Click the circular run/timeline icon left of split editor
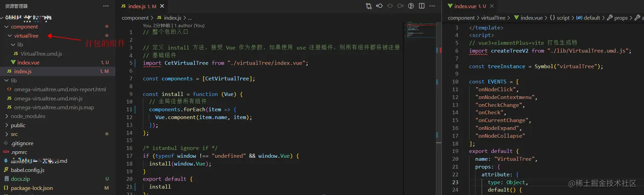Screen dimensions: 644x195 (411, 6)
